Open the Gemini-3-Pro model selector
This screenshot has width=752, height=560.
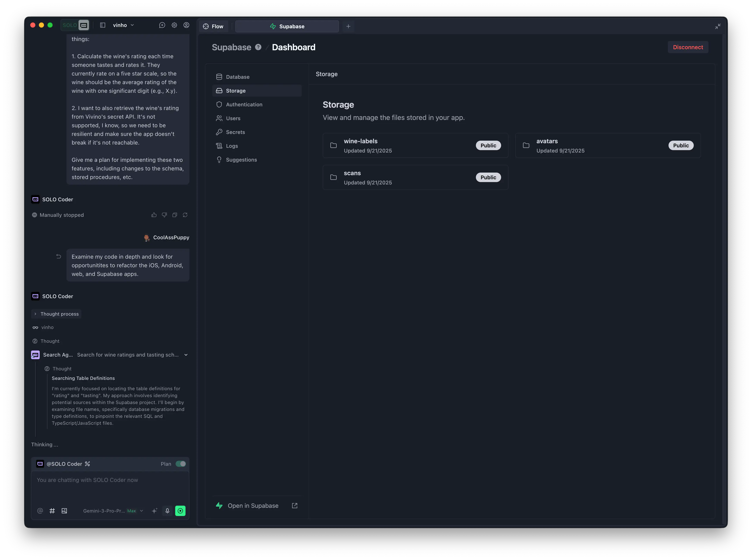click(113, 511)
